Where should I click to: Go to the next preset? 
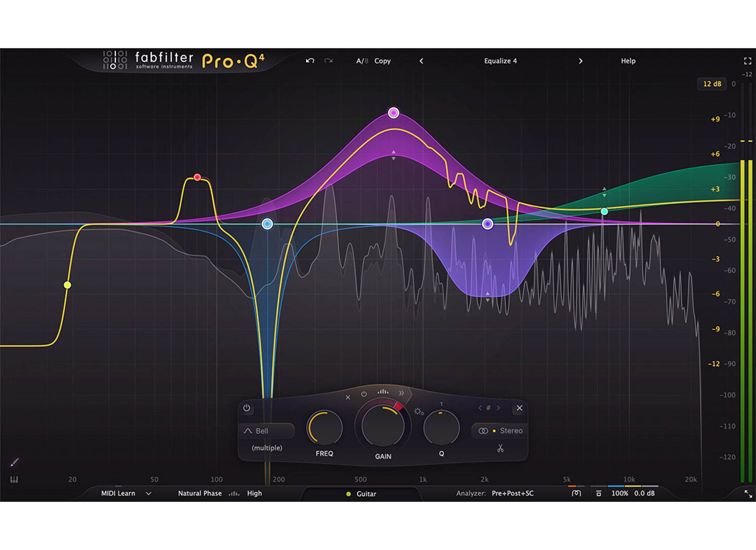click(x=580, y=61)
